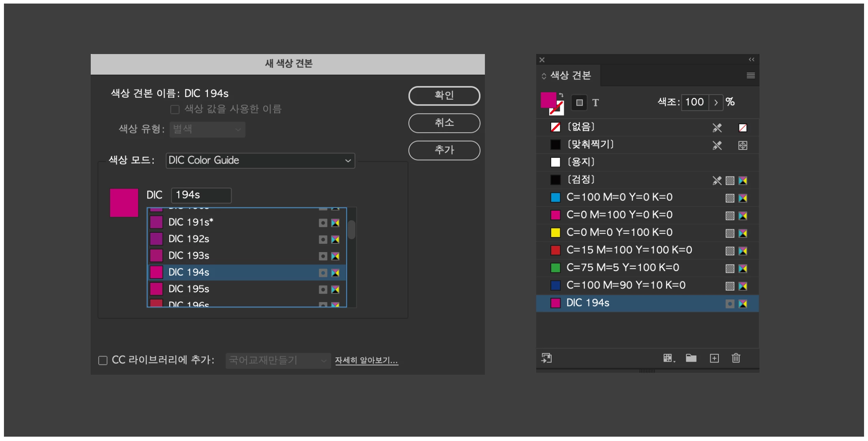The image size is (868, 441).
Task: Toggle the 색상 값을 사용한 이름 checkbox
Action: click(175, 109)
